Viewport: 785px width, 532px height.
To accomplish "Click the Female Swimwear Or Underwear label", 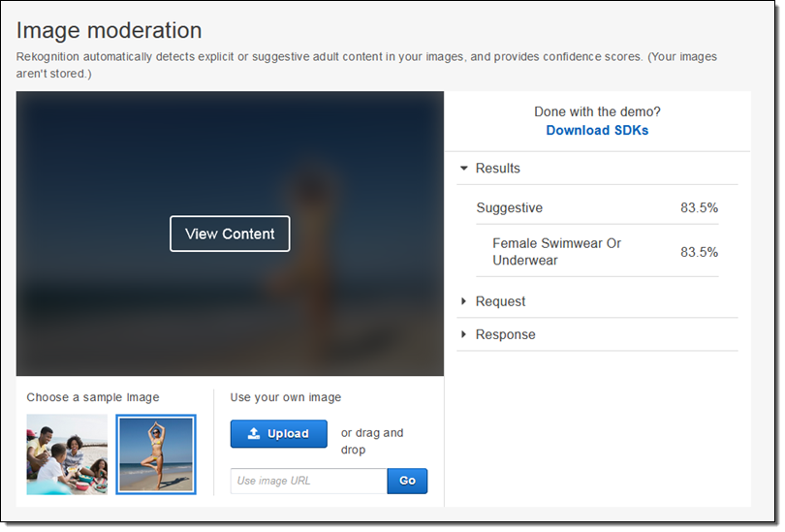I will click(x=556, y=252).
